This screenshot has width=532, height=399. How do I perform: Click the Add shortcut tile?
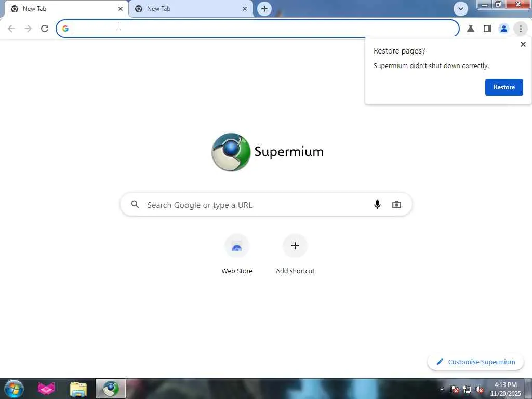(295, 255)
